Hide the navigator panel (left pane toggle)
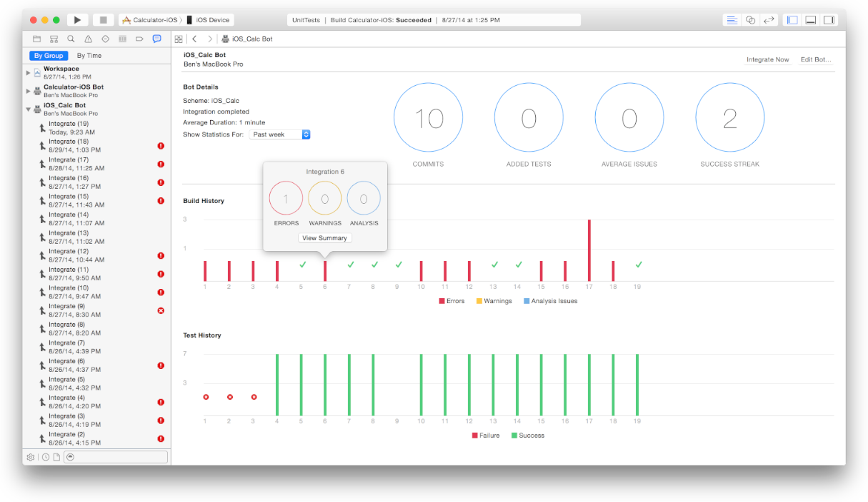This screenshot has height=502, width=868. (x=792, y=20)
